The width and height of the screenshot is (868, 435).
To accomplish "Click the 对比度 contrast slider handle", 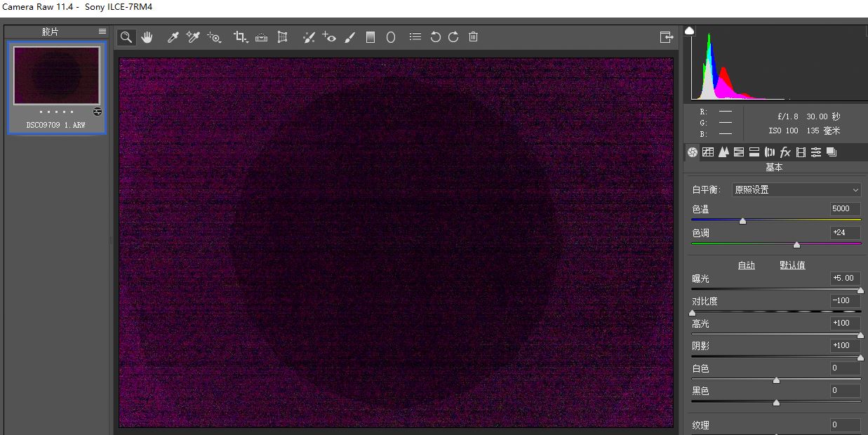I will tap(693, 312).
